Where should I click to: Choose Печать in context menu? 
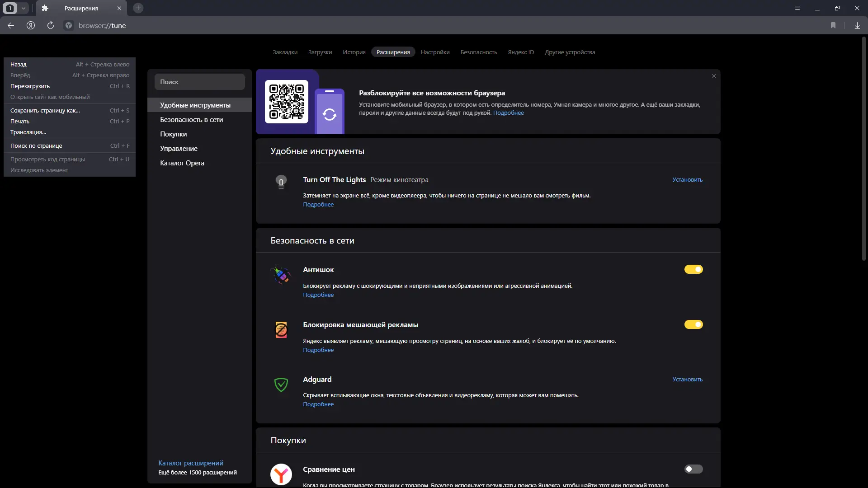pyautogui.click(x=20, y=122)
